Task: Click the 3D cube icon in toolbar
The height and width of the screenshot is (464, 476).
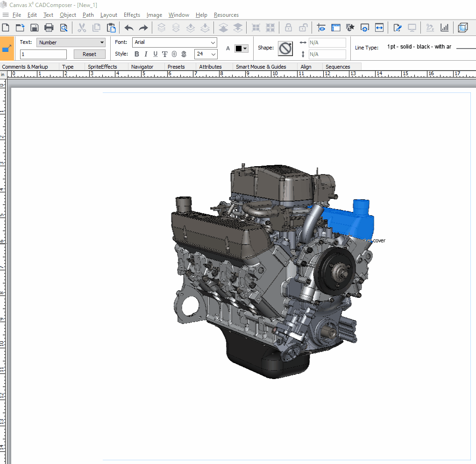Action: click(462, 28)
